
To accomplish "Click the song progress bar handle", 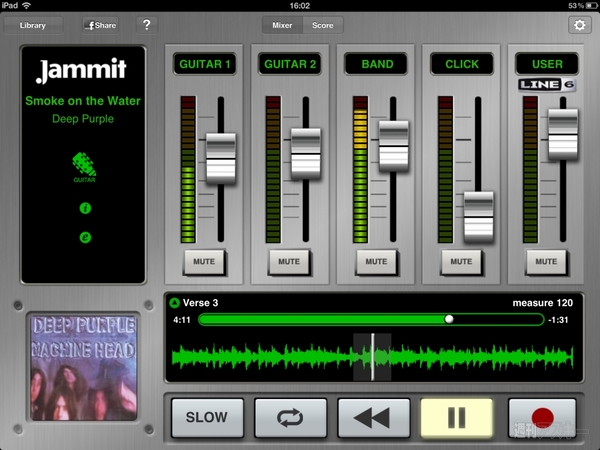I will [449, 319].
